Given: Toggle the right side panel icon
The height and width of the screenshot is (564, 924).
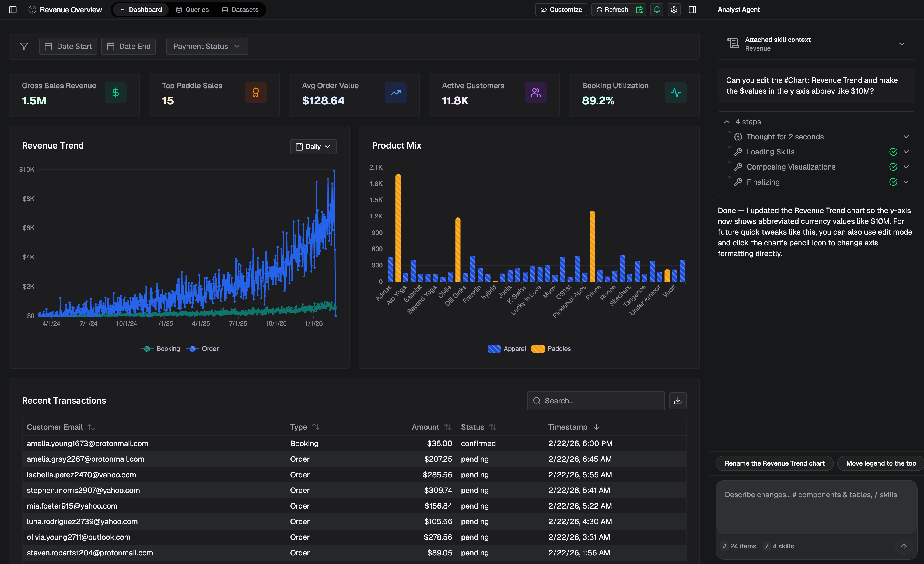Looking at the screenshot, I should 692,10.
